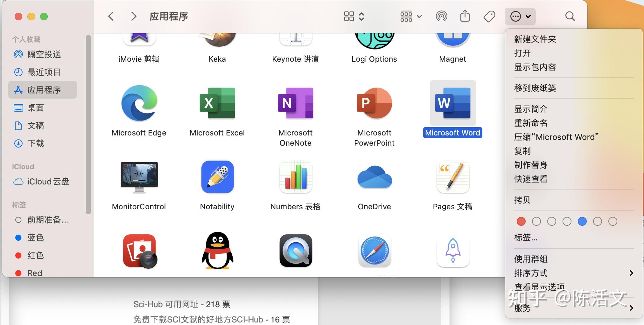Select the Magnet app icon
Screen dimensions: 644x325
[453, 40]
